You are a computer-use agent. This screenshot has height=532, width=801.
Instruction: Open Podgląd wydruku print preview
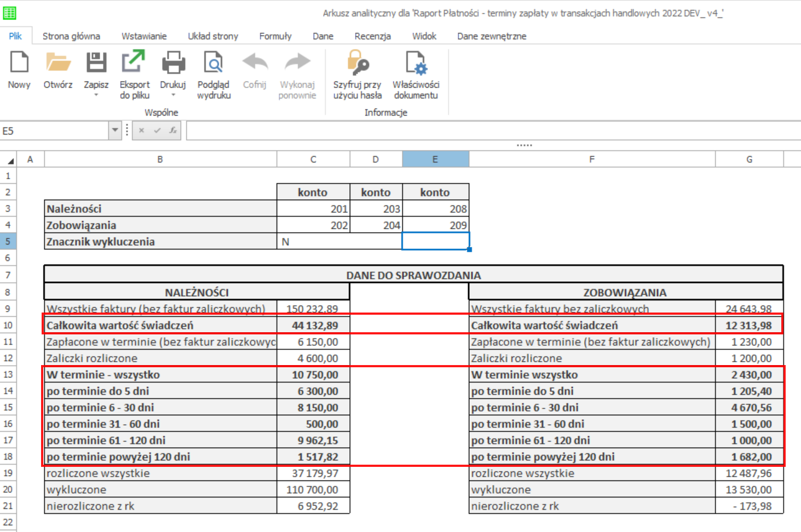tap(214, 63)
